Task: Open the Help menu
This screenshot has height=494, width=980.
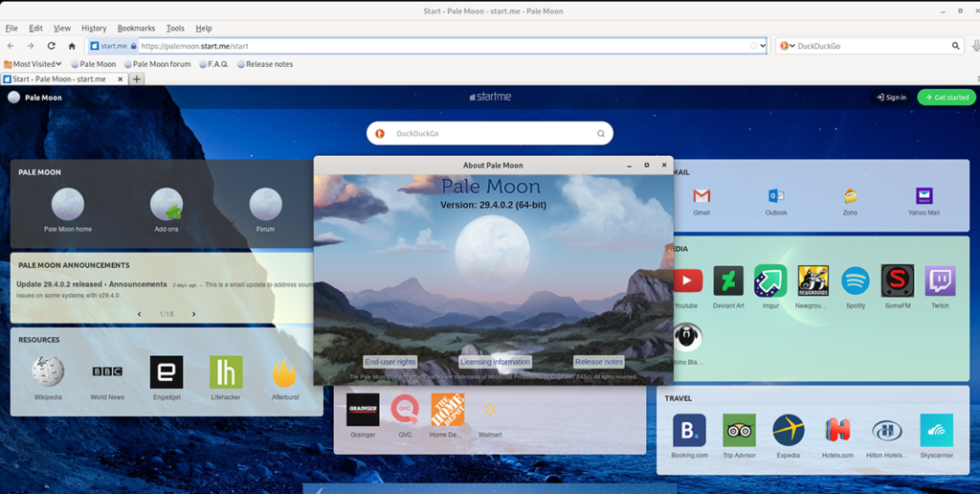Action: (x=204, y=28)
